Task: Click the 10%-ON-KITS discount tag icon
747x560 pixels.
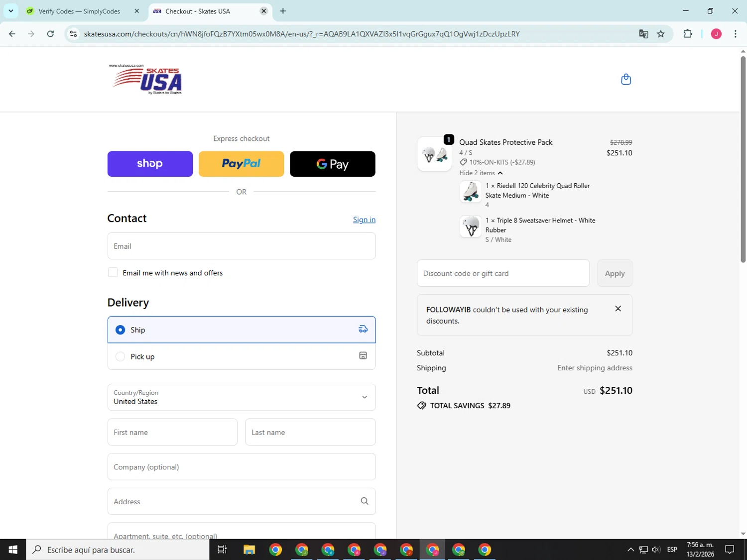Action: [x=463, y=162]
